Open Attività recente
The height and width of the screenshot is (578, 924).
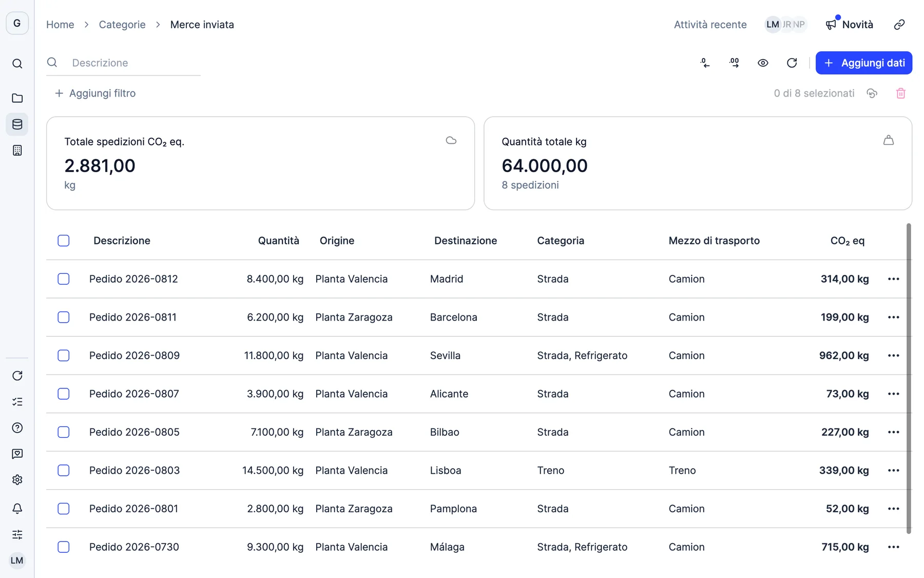pos(710,25)
